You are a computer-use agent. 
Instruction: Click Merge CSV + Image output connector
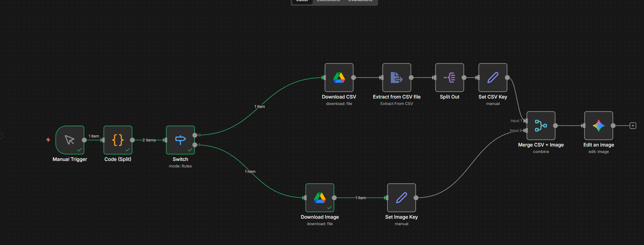tap(556, 126)
